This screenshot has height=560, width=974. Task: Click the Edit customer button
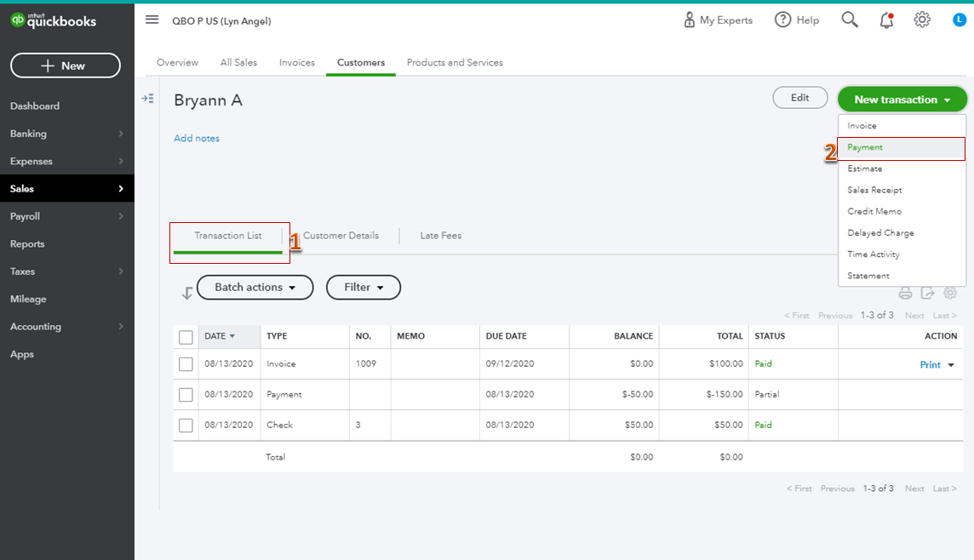tap(799, 98)
